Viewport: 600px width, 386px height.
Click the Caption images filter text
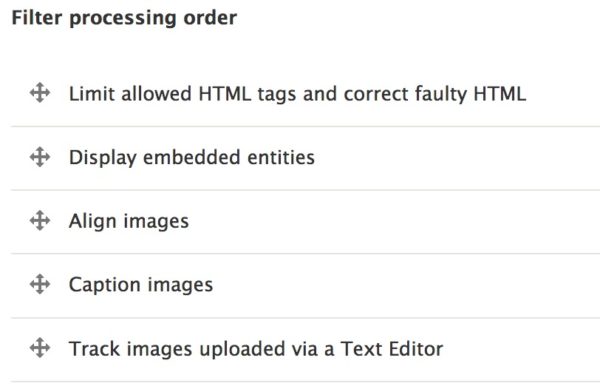141,285
